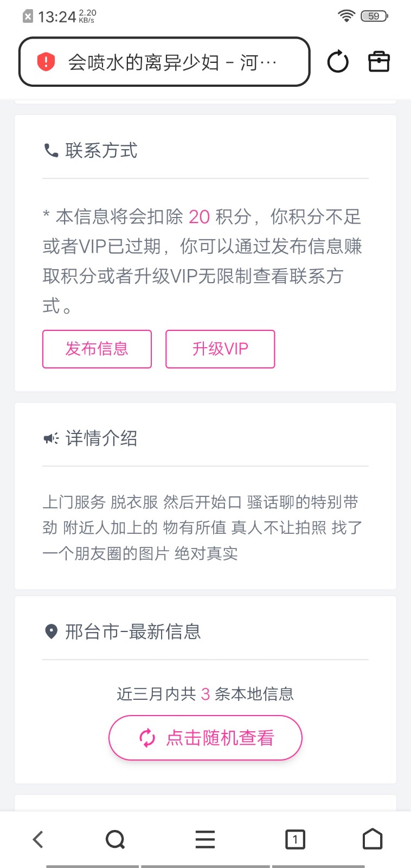Open the browser hamburger menu
Screen dimensions: 411x868
point(206,839)
